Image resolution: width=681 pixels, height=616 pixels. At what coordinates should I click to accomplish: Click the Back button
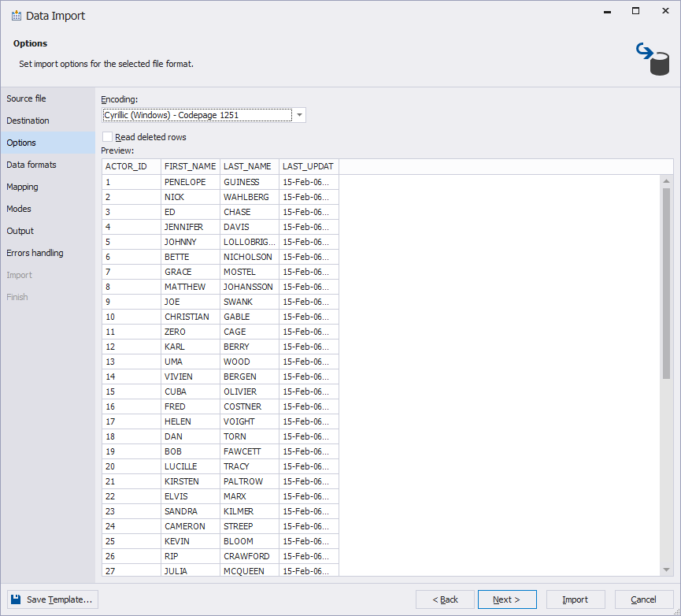point(445,599)
